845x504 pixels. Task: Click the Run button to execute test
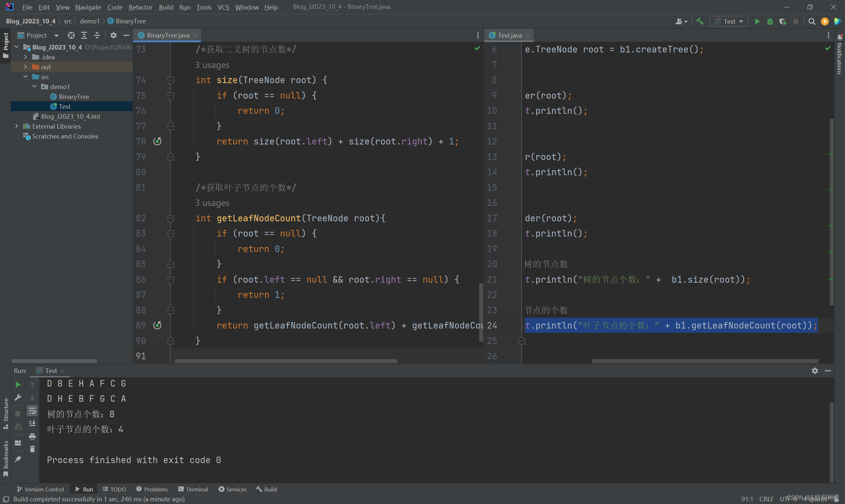pos(758,21)
